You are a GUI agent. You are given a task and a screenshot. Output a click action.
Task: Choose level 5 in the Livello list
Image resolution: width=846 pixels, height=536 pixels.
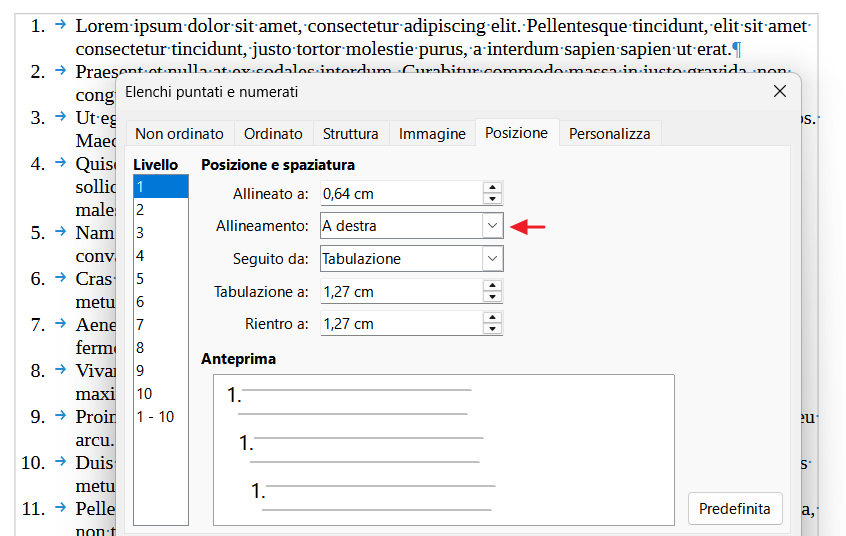[161, 279]
